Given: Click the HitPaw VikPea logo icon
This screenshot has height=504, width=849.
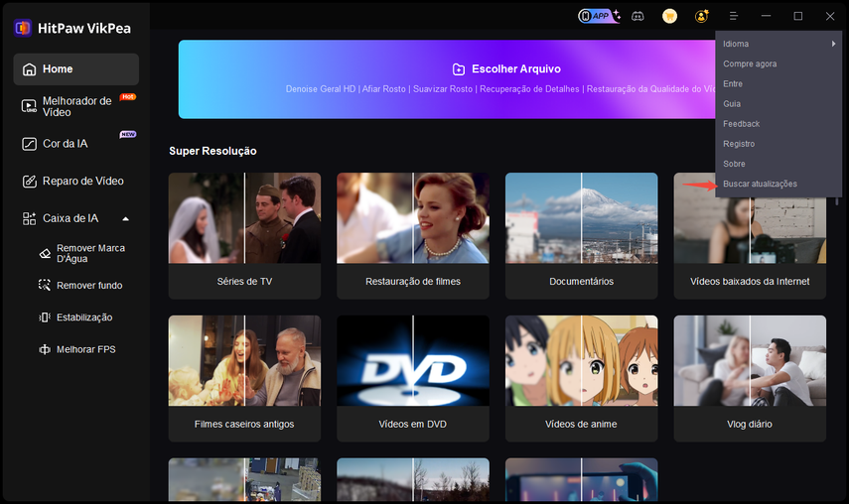Looking at the screenshot, I should [x=23, y=28].
